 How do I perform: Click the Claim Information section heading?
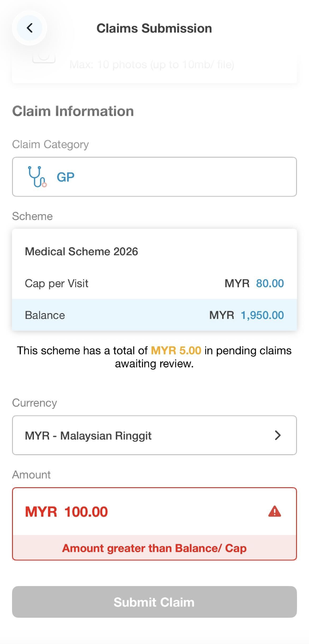tap(73, 111)
